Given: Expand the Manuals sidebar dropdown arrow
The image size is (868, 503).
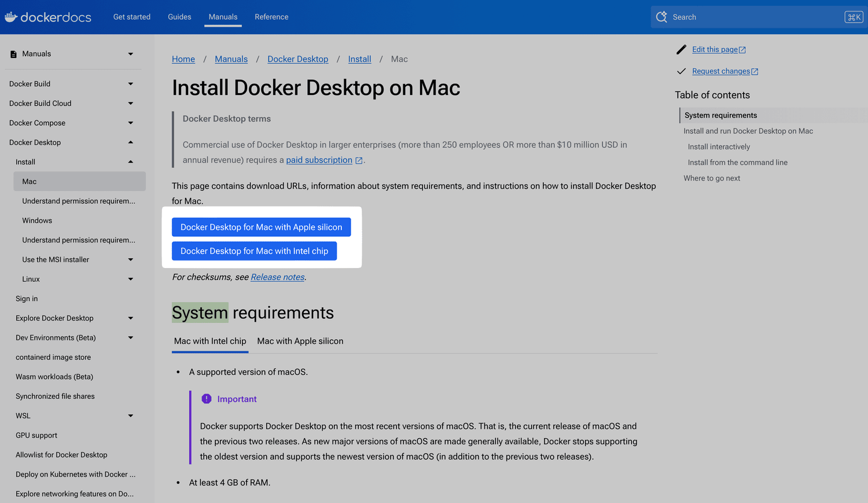Looking at the screenshot, I should (x=131, y=54).
